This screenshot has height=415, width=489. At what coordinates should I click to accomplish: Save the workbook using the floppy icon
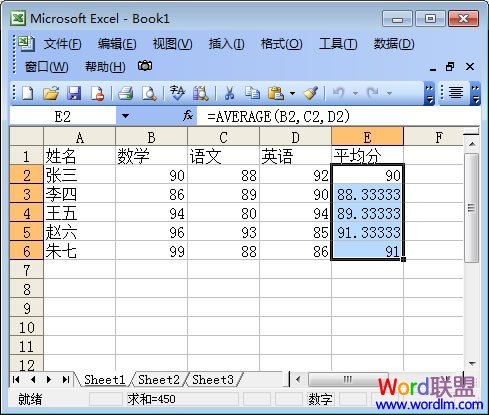coord(74,93)
